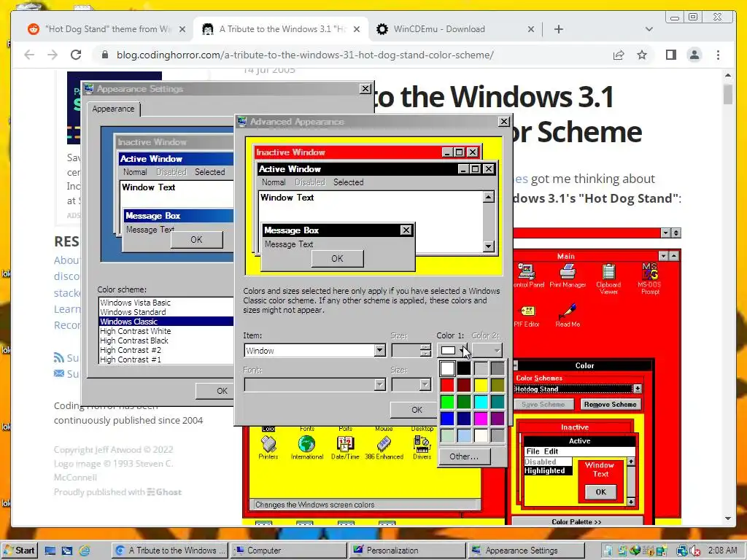The height and width of the screenshot is (560, 747).
Task: Open the Chrome three-dot menu
Action: (718, 55)
